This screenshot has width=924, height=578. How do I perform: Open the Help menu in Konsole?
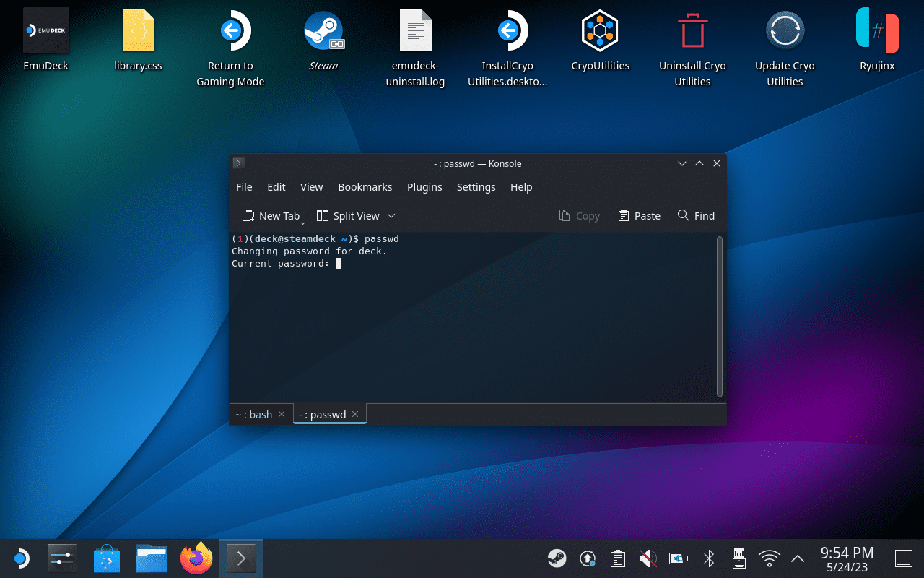coord(521,186)
